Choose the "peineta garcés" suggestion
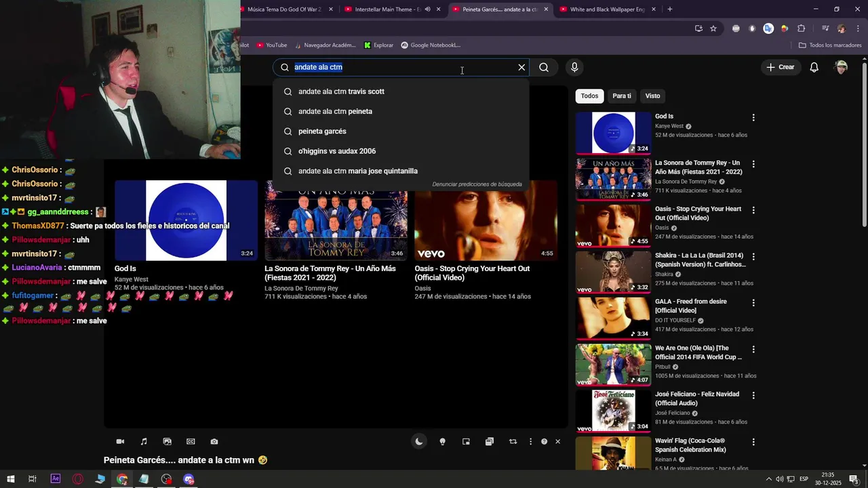Image resolution: width=868 pixels, height=488 pixels. point(401,131)
